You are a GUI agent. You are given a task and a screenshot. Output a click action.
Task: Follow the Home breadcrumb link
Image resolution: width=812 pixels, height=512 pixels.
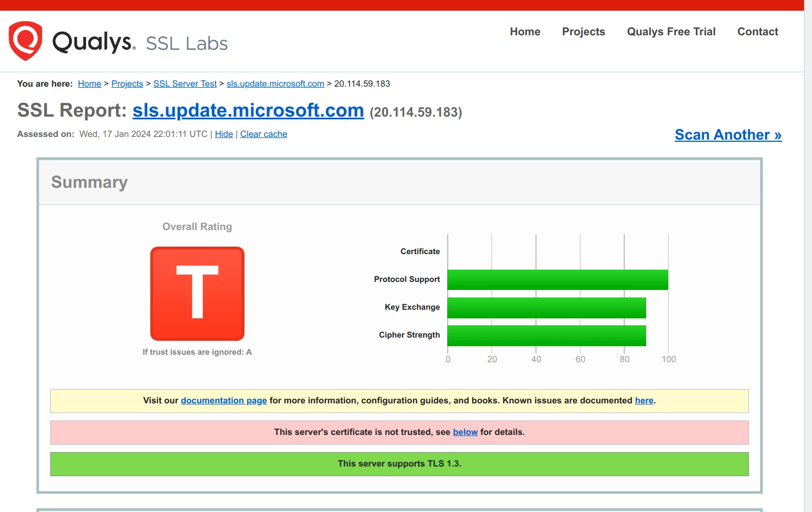click(89, 84)
